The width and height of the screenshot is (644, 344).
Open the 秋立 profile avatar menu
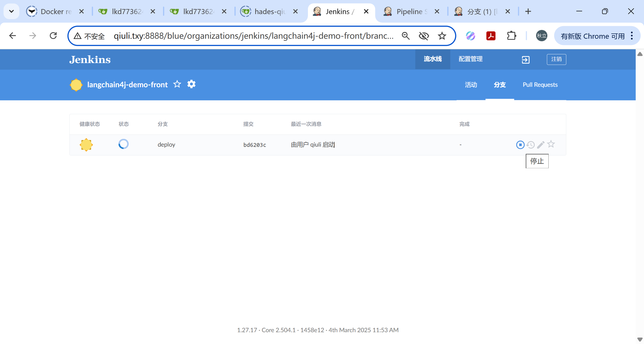541,36
